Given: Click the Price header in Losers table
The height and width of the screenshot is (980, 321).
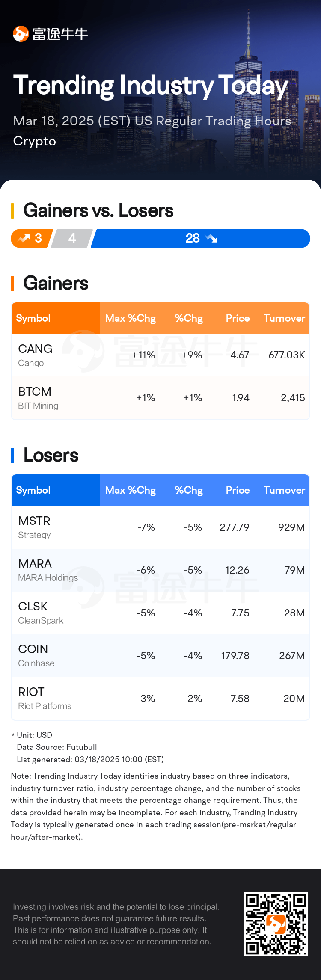Looking at the screenshot, I should point(238,490).
